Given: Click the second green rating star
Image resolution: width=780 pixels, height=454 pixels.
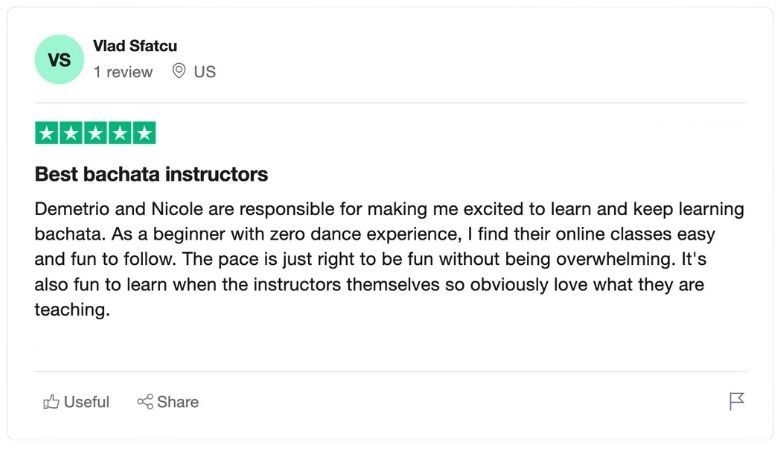Looking at the screenshot, I should click(71, 133).
